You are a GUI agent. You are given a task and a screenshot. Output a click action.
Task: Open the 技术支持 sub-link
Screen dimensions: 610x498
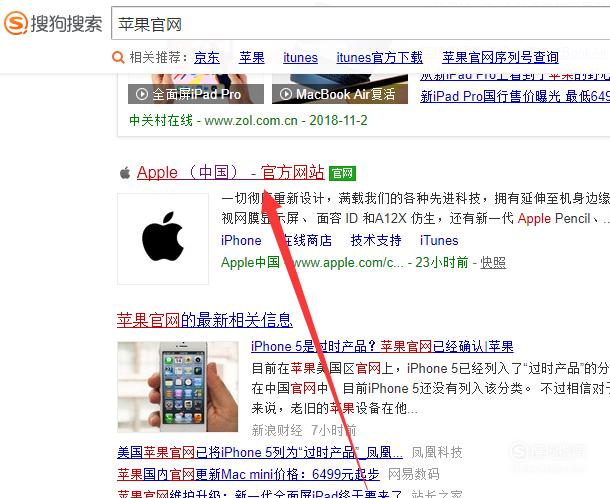click(376, 240)
